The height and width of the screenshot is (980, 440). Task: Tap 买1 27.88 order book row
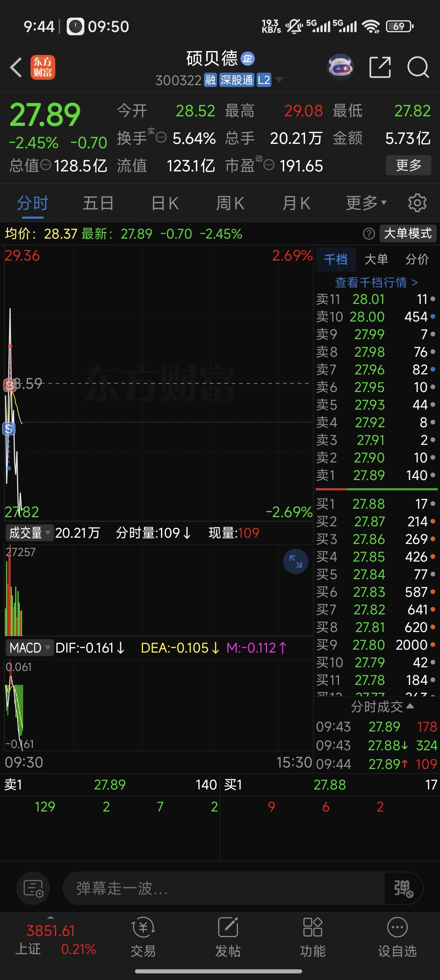[x=376, y=504]
